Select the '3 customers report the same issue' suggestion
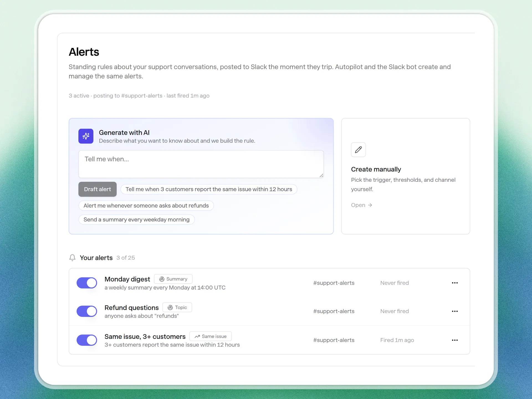 coord(209,189)
